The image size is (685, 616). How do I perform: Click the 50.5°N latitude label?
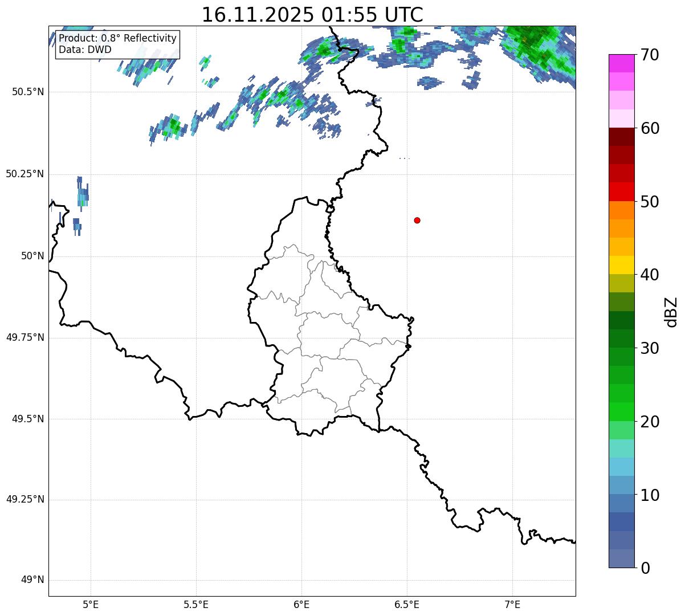click(x=28, y=92)
